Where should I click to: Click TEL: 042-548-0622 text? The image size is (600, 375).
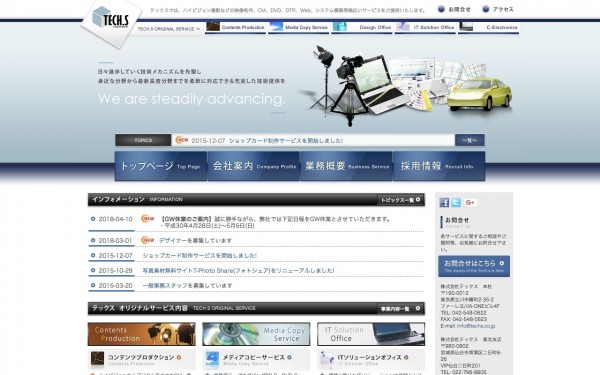463,313
